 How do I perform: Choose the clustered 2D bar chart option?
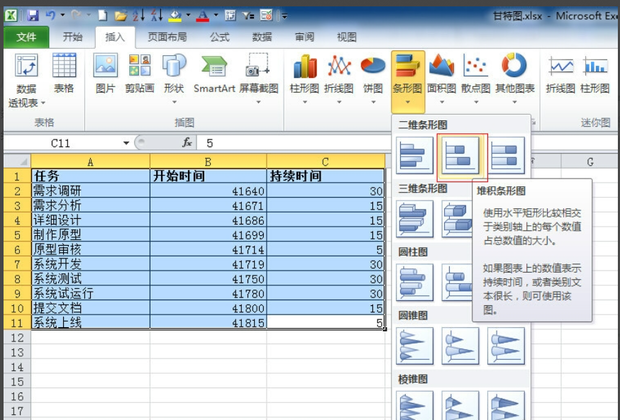pos(413,154)
